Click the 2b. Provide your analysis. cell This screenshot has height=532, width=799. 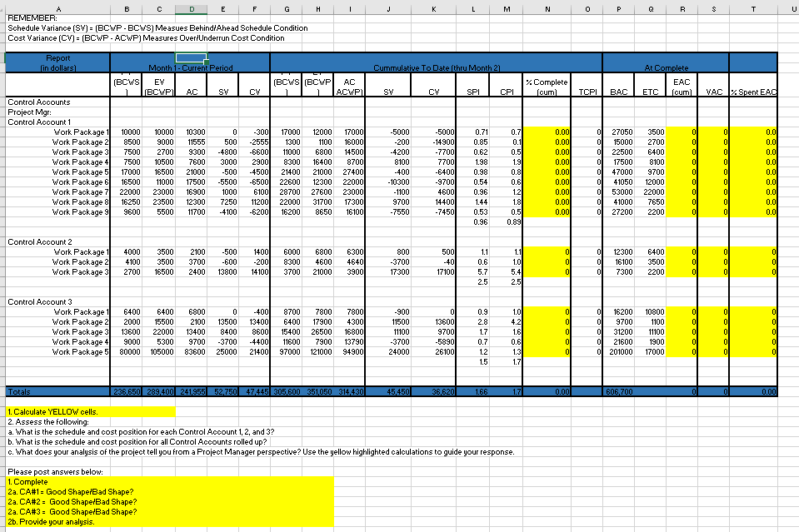(170, 522)
